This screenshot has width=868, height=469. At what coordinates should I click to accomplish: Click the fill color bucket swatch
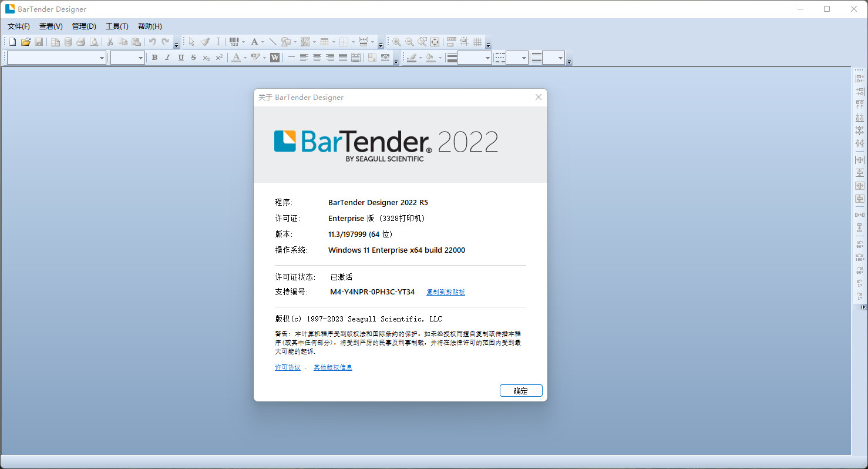coord(431,58)
